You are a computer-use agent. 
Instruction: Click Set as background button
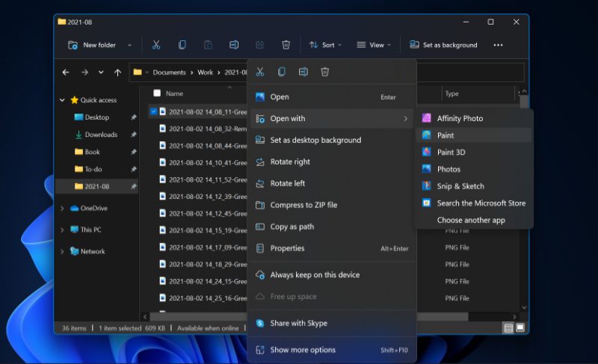pos(443,45)
